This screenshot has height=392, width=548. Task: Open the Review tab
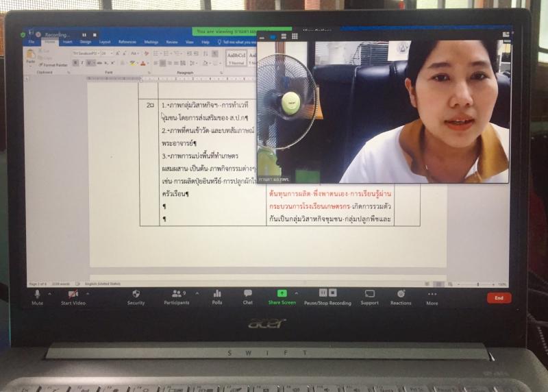(x=172, y=42)
